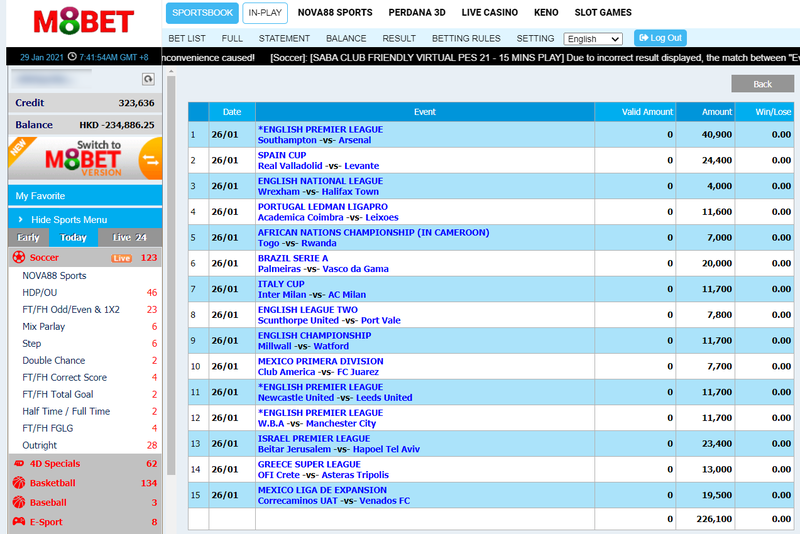
Task: Open the Double Chance market
Action: click(54, 360)
